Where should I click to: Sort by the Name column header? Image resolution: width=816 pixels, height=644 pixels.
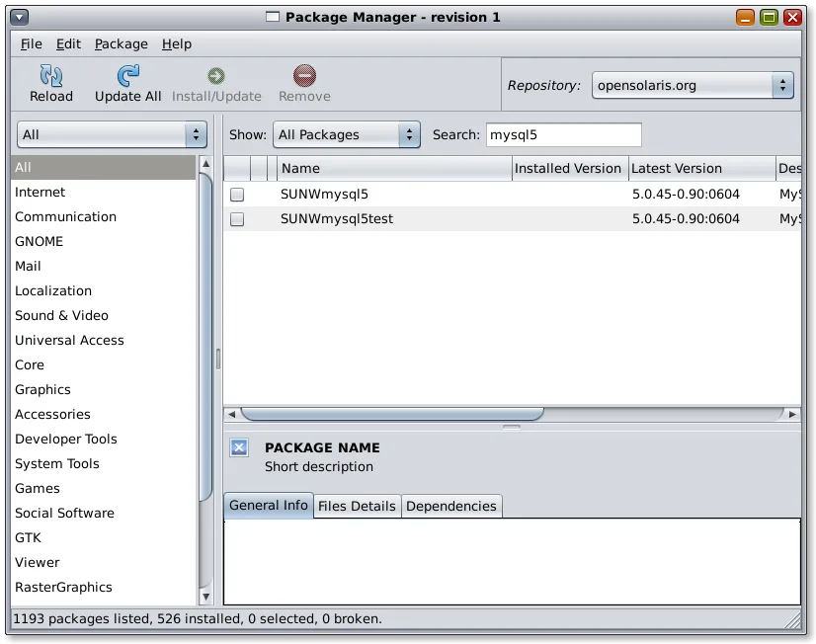[394, 169]
